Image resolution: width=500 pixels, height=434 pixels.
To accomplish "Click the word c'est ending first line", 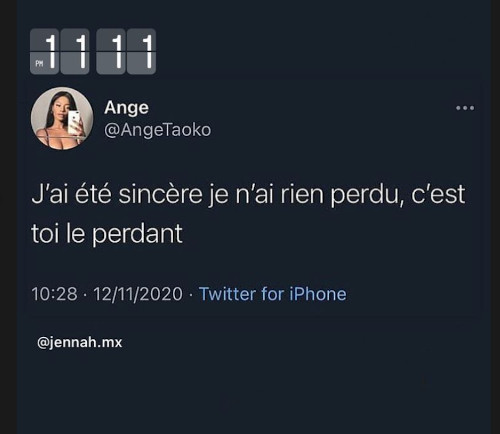I will coord(438,195).
